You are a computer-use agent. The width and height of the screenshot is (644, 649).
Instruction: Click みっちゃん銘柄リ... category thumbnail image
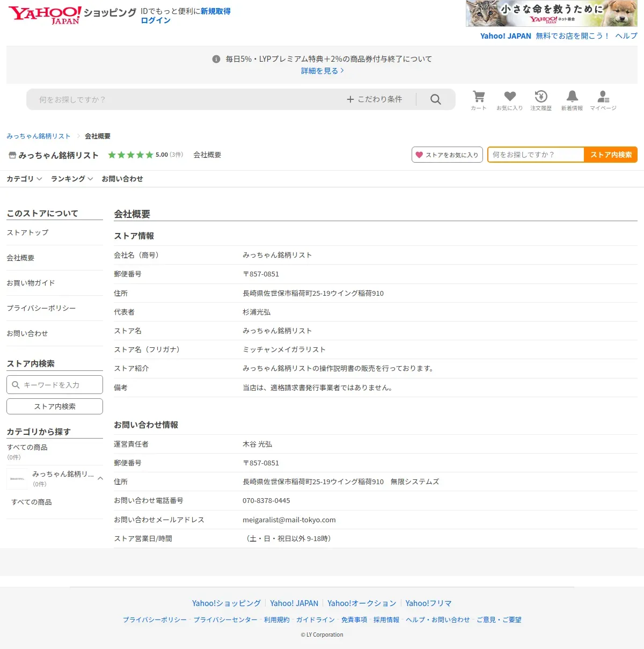[18, 479]
